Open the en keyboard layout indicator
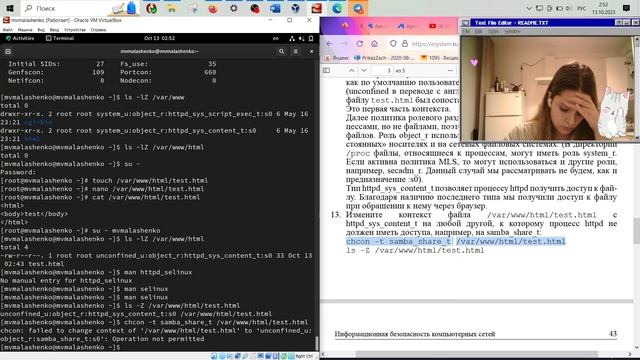 click(x=276, y=38)
